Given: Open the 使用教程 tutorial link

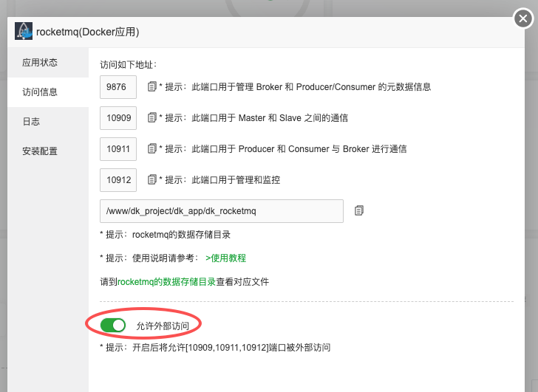Looking at the screenshot, I should [225, 258].
